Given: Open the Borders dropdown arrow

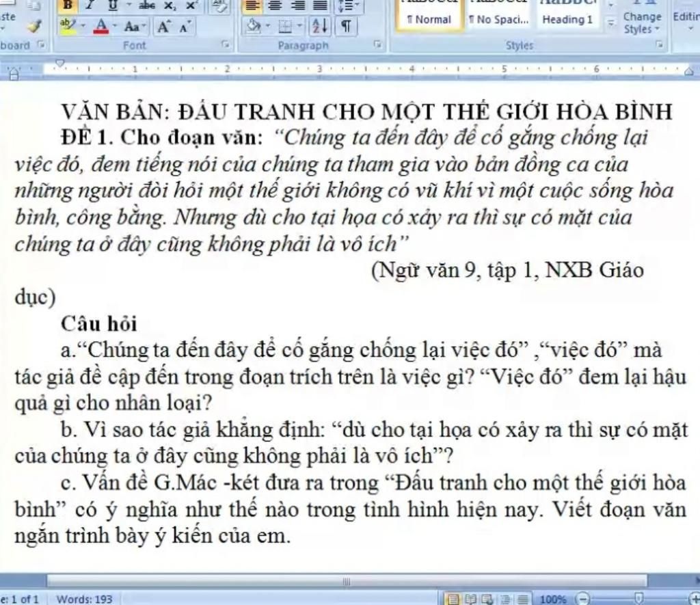Looking at the screenshot, I should click(299, 27).
